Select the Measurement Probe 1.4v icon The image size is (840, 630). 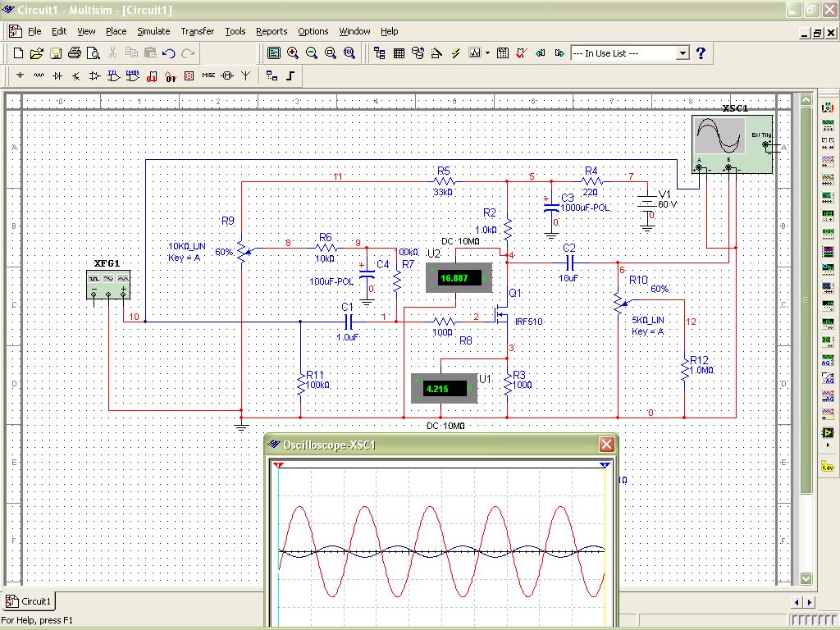[x=828, y=467]
